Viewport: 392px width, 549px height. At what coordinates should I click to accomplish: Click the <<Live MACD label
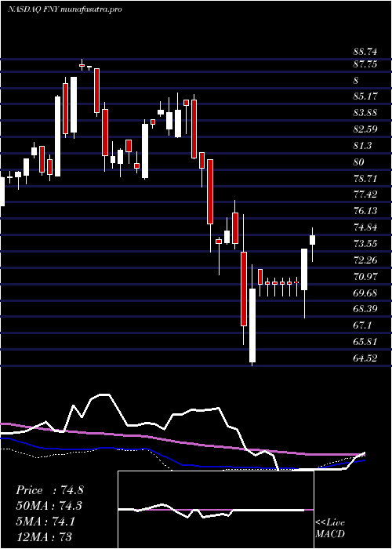point(330,529)
